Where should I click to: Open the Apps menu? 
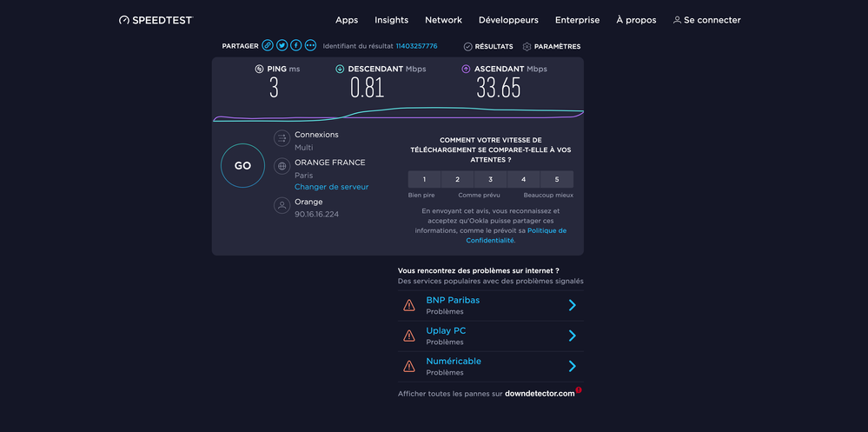347,21
